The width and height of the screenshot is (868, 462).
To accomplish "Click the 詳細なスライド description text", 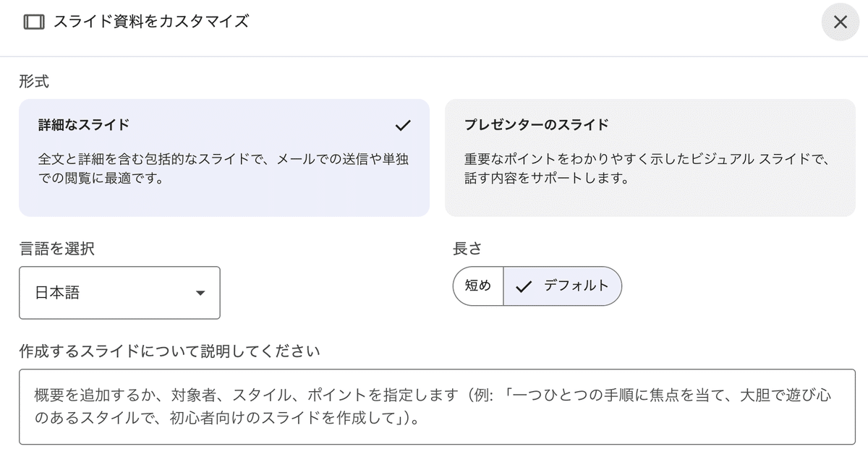I will click(x=223, y=168).
